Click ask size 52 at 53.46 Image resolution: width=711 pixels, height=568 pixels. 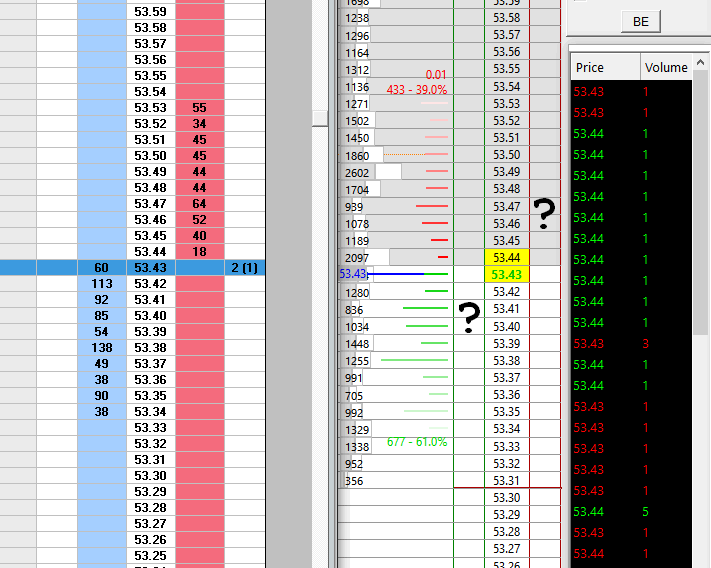click(x=200, y=220)
